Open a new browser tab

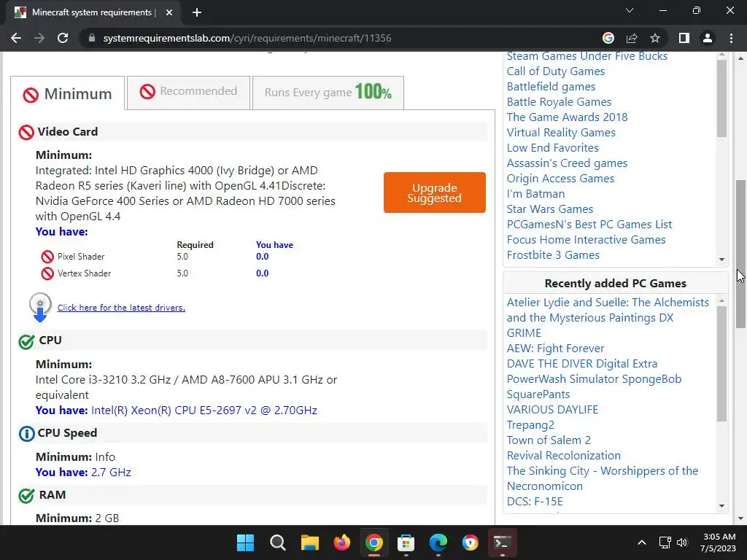(x=197, y=12)
